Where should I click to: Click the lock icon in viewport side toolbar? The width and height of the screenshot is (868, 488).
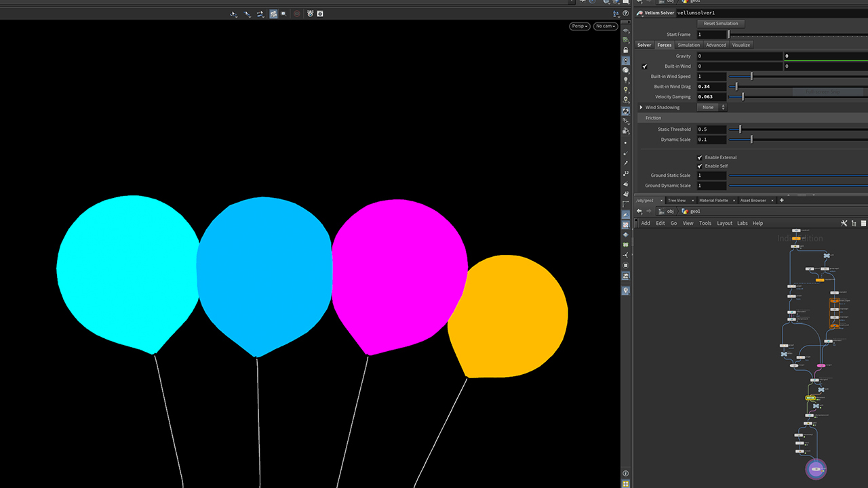(x=625, y=49)
